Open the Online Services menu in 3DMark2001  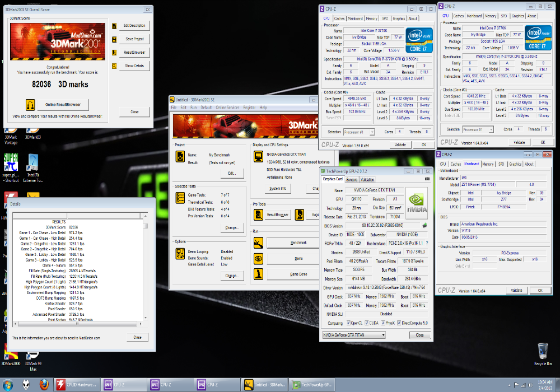(227, 108)
